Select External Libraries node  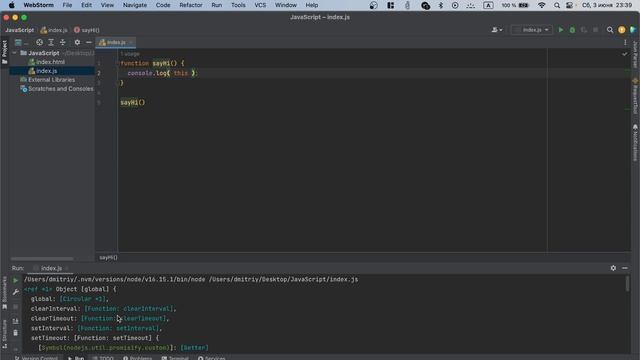tap(51, 80)
